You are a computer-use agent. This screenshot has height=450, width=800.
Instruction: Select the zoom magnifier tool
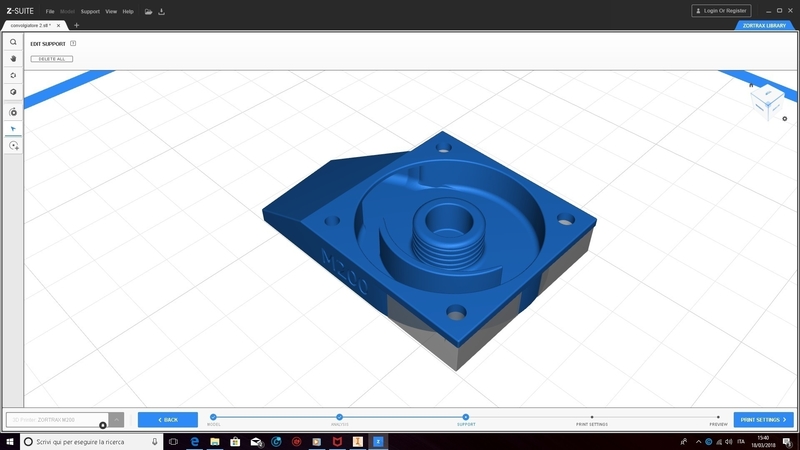tap(13, 42)
